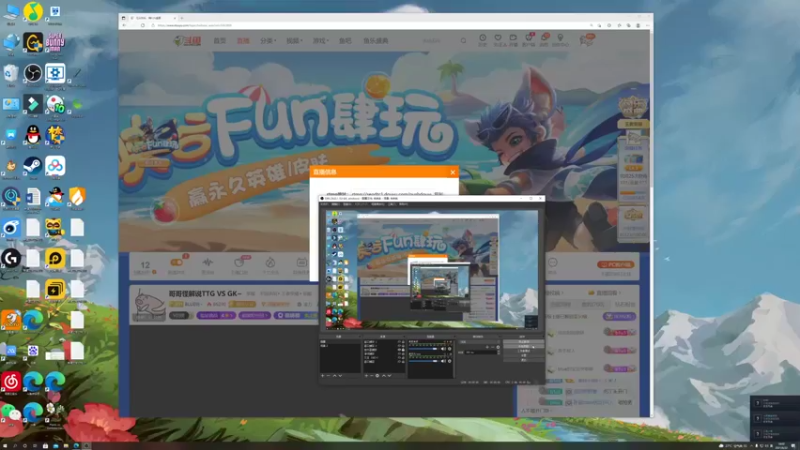Open first audio track settings gear in OBS
The width and height of the screenshot is (800, 450).
[x=449, y=348]
